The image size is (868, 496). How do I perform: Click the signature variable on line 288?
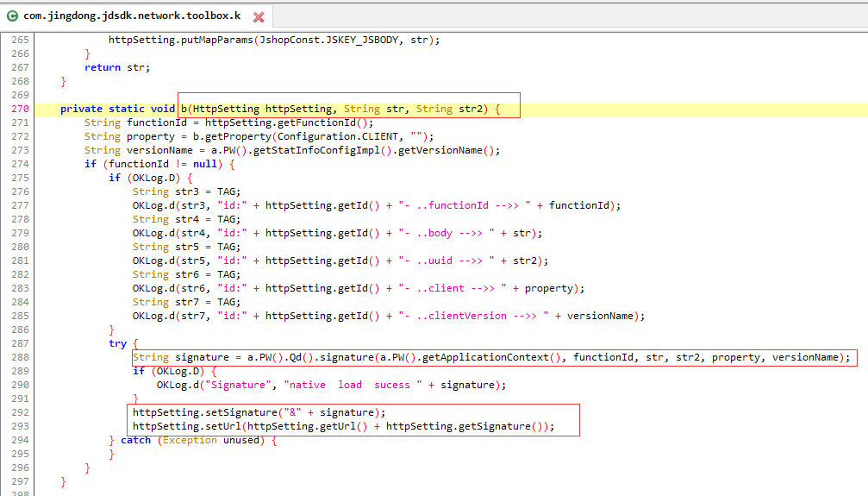coord(202,357)
